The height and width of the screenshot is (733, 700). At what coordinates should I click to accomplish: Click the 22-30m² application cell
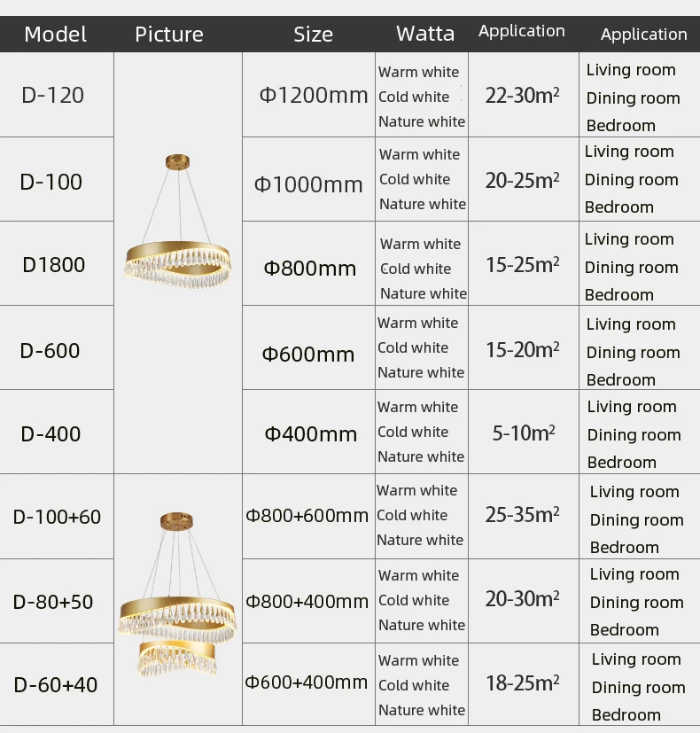tap(523, 96)
